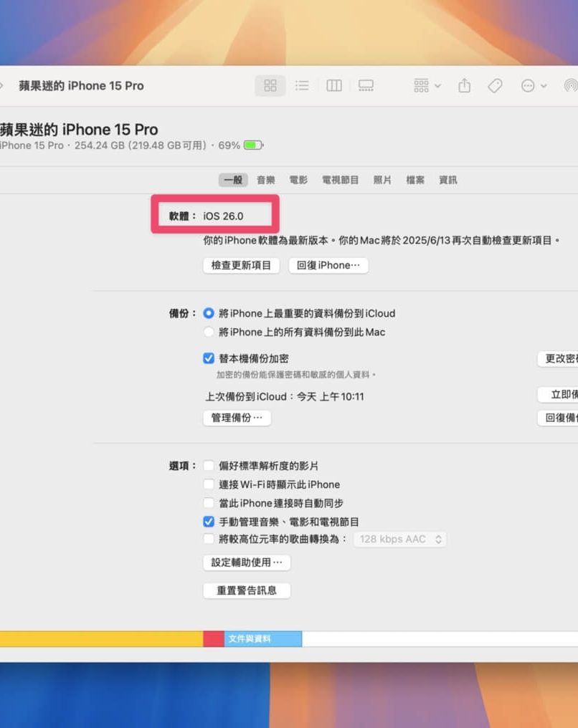Image resolution: width=578 pixels, height=728 pixels.
Task: Select backup to iCloud radio option
Action: (209, 313)
